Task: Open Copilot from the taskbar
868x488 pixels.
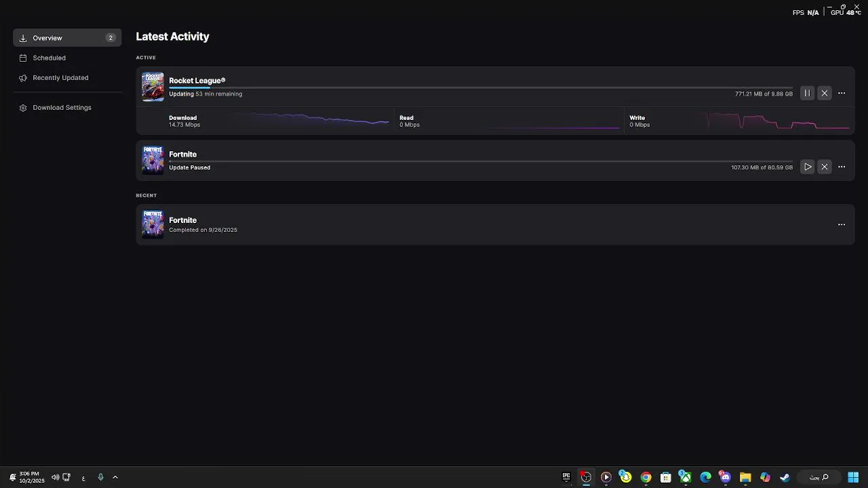Action: tap(765, 477)
